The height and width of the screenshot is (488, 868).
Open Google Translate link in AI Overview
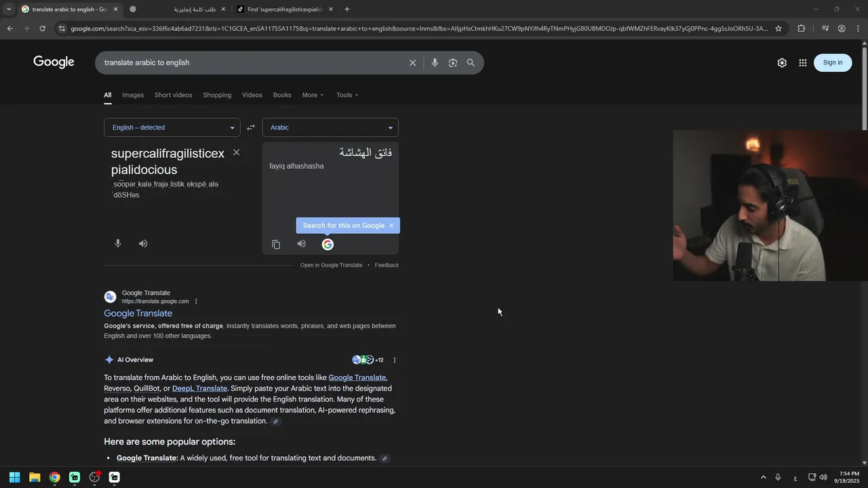(357, 378)
